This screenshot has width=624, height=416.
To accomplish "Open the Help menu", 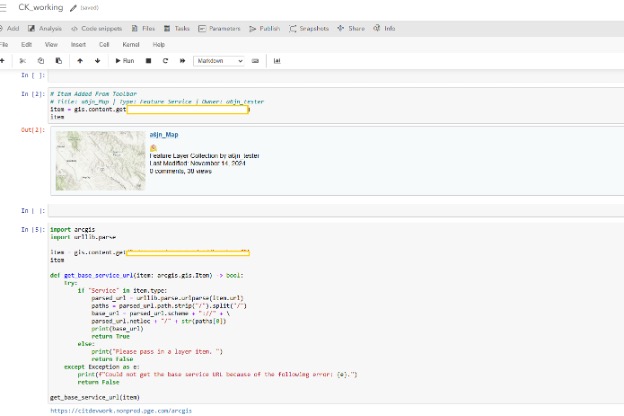I will point(158,45).
